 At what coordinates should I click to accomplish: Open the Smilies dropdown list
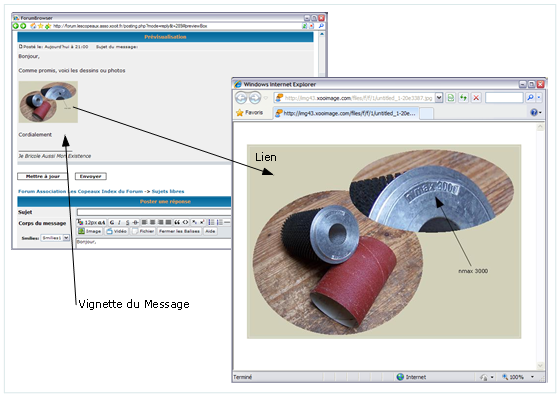66,238
